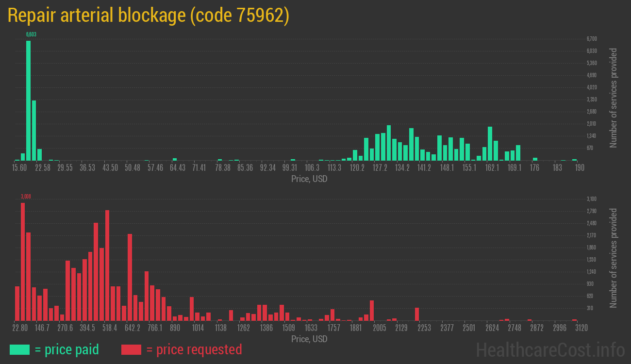Click the tall red bar near 2005
The width and height of the screenshot is (631, 364).
click(372, 311)
